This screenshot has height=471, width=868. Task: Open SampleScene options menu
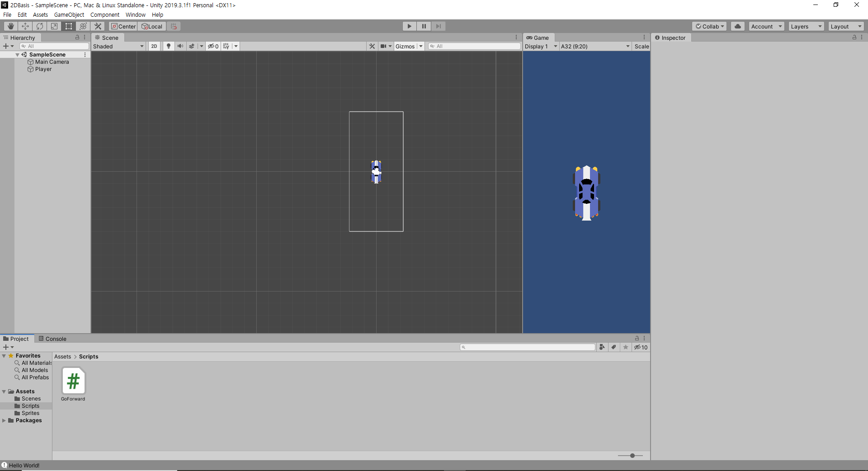(85, 55)
